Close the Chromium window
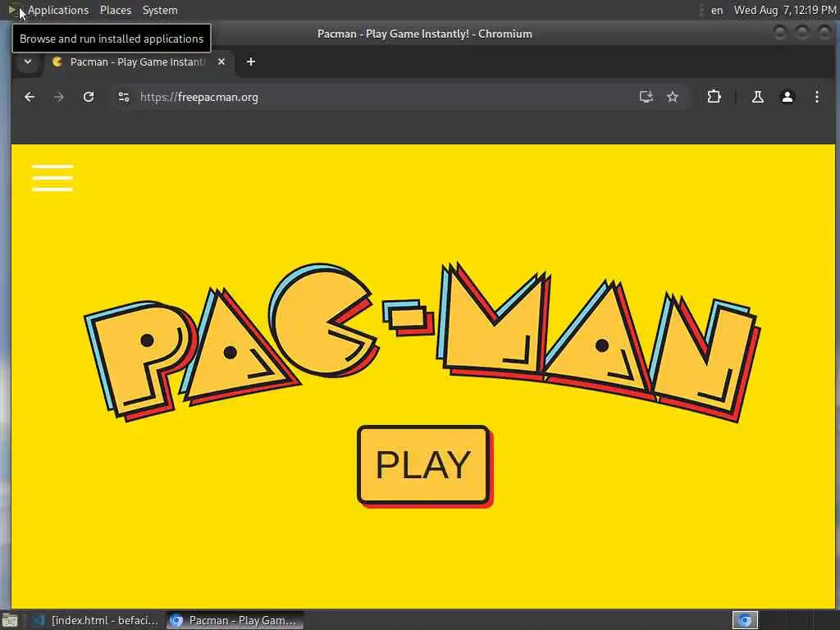Viewport: 840px width, 630px height. 824,33
